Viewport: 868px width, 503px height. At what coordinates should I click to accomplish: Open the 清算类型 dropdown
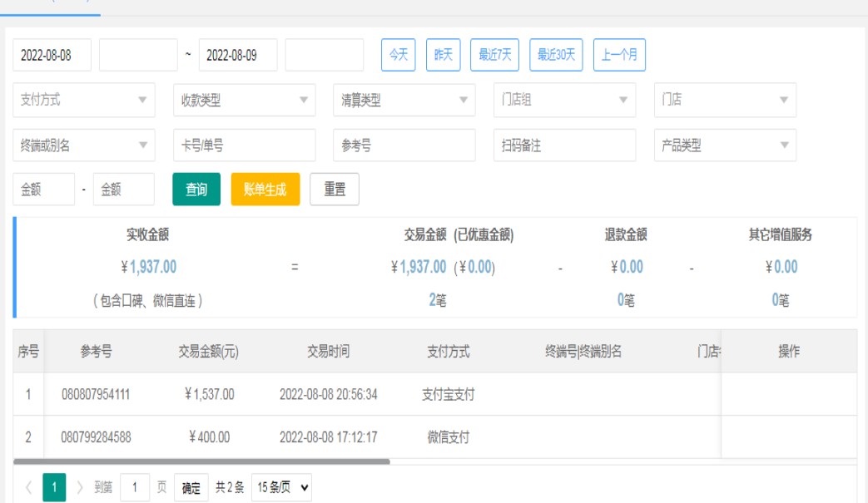pos(404,100)
